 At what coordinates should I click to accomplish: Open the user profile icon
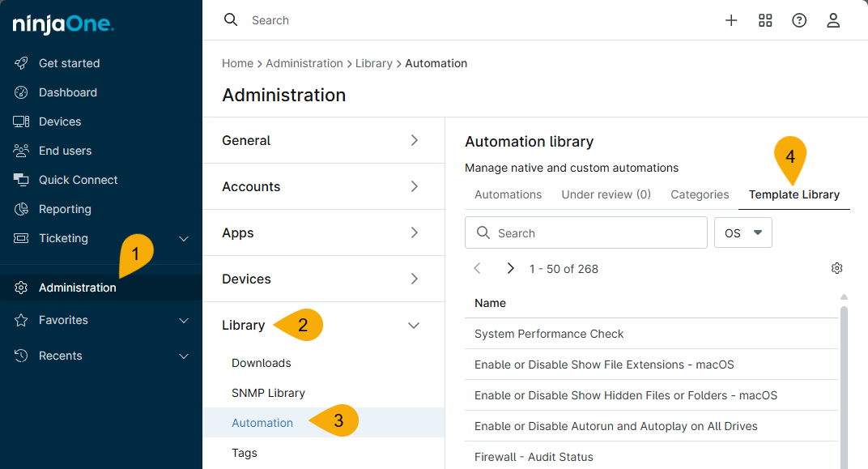833,20
